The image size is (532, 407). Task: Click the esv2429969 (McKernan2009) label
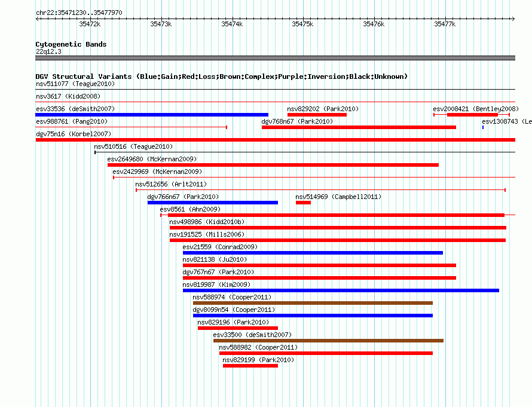(x=157, y=172)
